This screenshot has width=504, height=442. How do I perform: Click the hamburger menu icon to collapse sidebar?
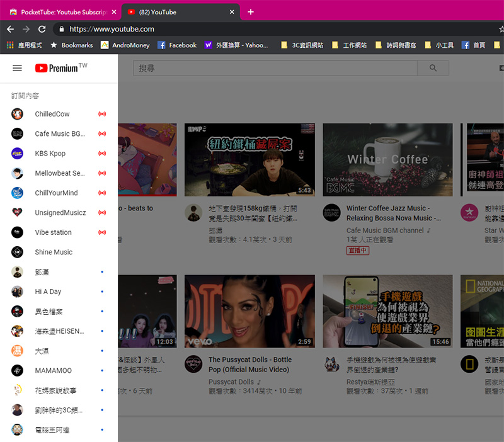[17, 68]
